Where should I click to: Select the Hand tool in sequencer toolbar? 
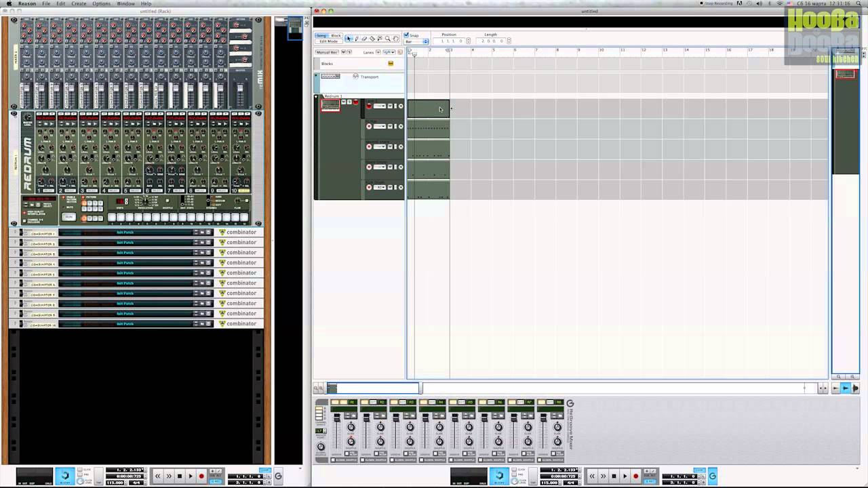point(395,39)
